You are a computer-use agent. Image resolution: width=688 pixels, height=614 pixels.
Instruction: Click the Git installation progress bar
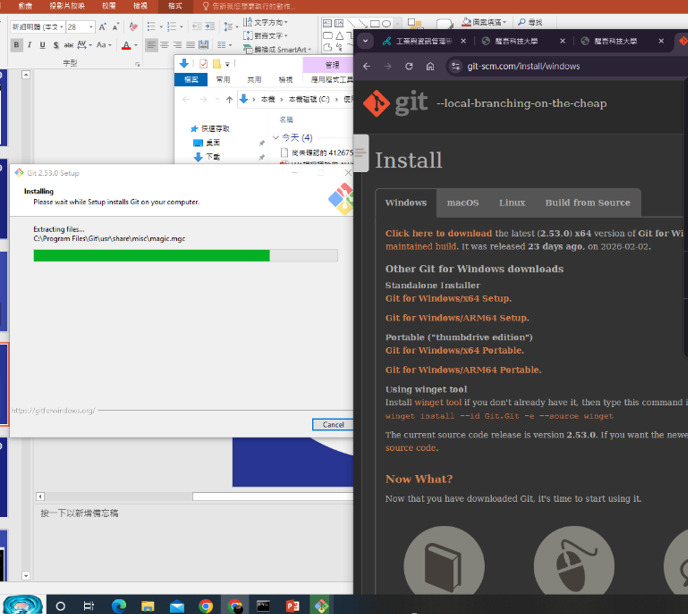[x=185, y=256]
